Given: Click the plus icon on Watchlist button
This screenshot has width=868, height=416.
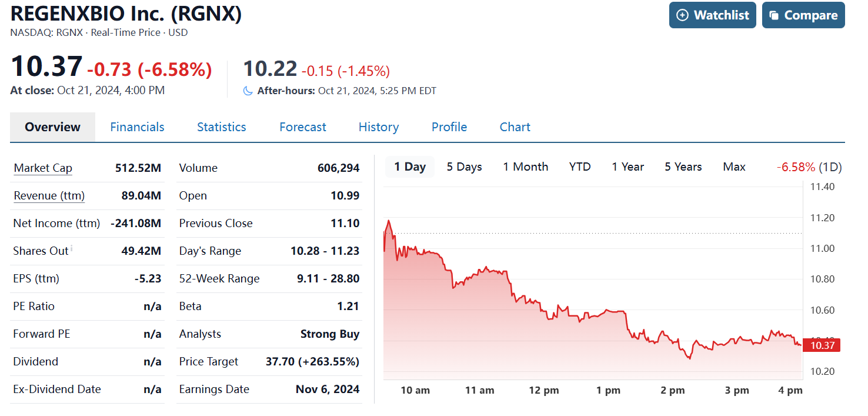Looking at the screenshot, I should (682, 15).
